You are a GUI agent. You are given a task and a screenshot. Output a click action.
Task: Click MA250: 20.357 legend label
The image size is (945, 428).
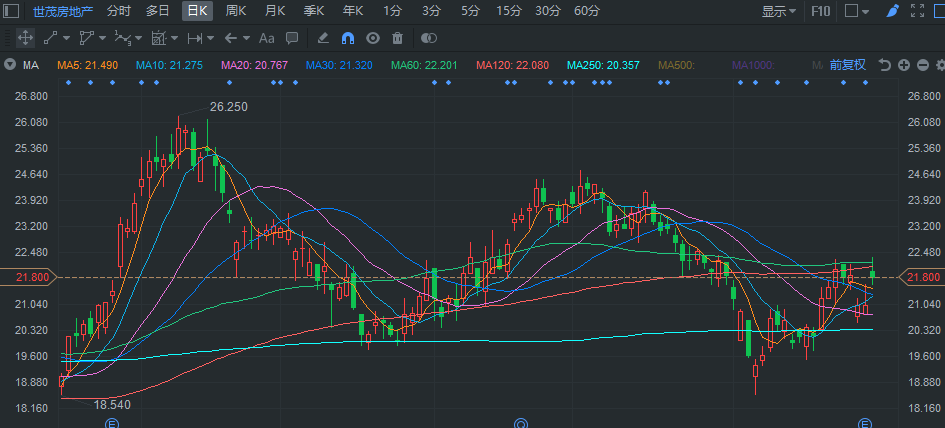tap(603, 65)
